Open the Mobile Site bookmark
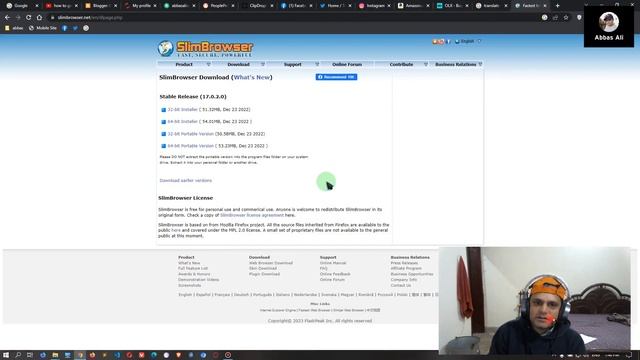 pos(42,28)
